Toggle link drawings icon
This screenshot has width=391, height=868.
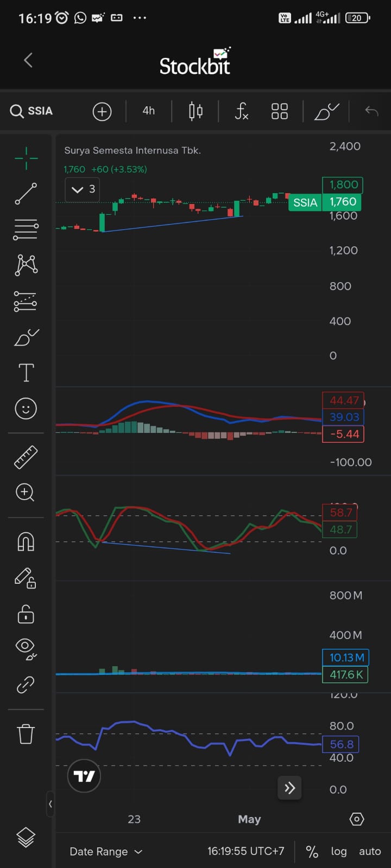point(26,685)
